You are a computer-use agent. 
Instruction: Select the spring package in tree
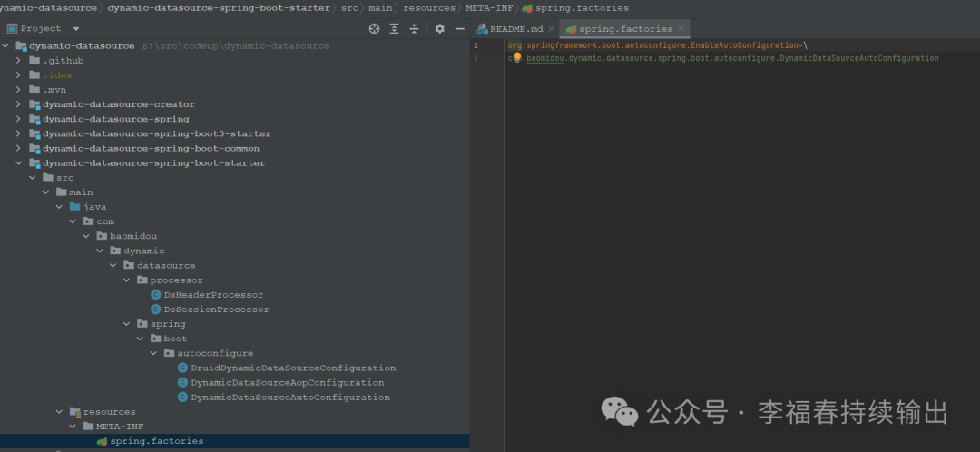pos(168,324)
